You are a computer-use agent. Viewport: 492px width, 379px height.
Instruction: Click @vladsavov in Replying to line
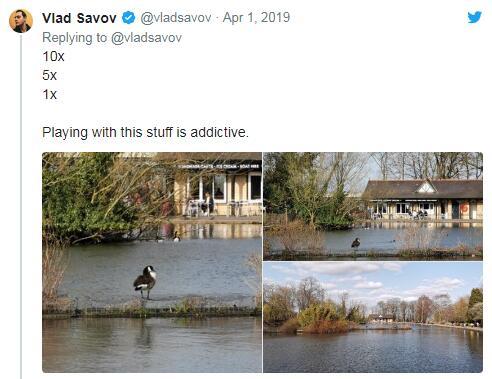pos(146,38)
